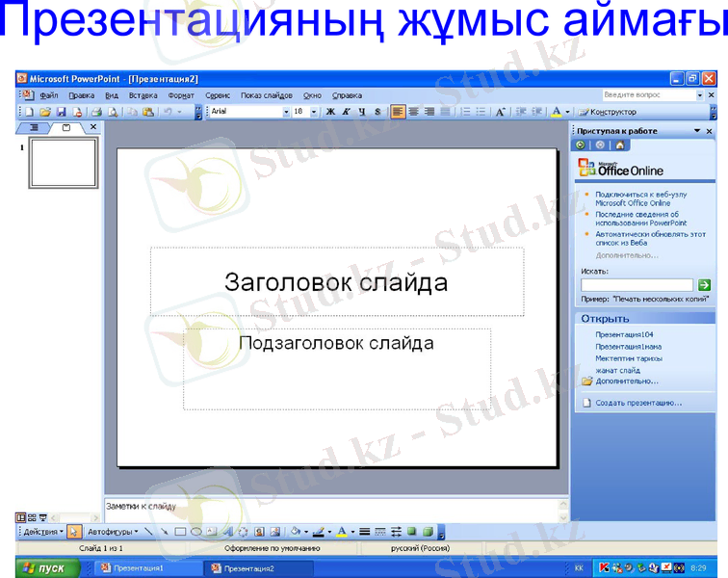Toggle numbered list formatting
Screen dimensions: 728x578
(x=465, y=112)
